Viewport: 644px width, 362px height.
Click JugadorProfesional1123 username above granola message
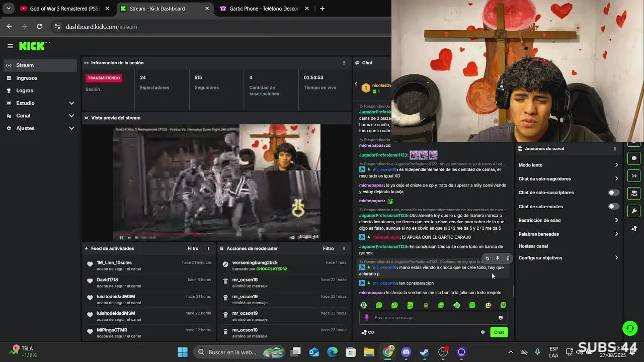pos(383,247)
